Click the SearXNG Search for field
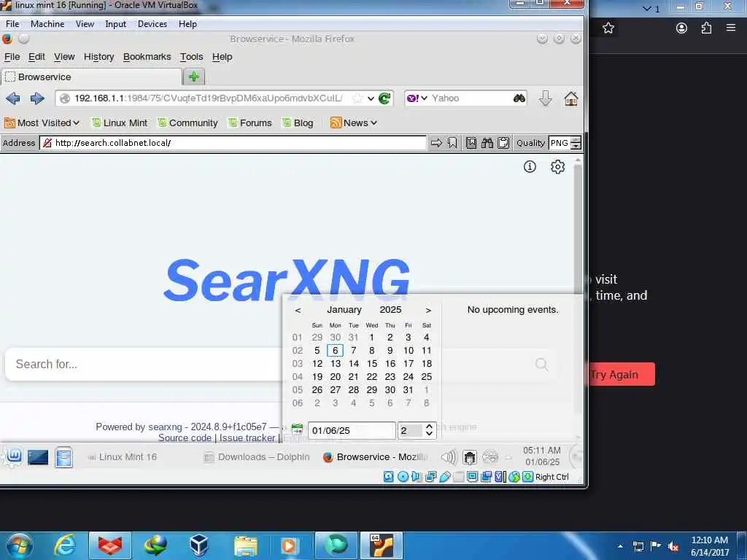Viewport: 747px width, 560px height. (143, 365)
